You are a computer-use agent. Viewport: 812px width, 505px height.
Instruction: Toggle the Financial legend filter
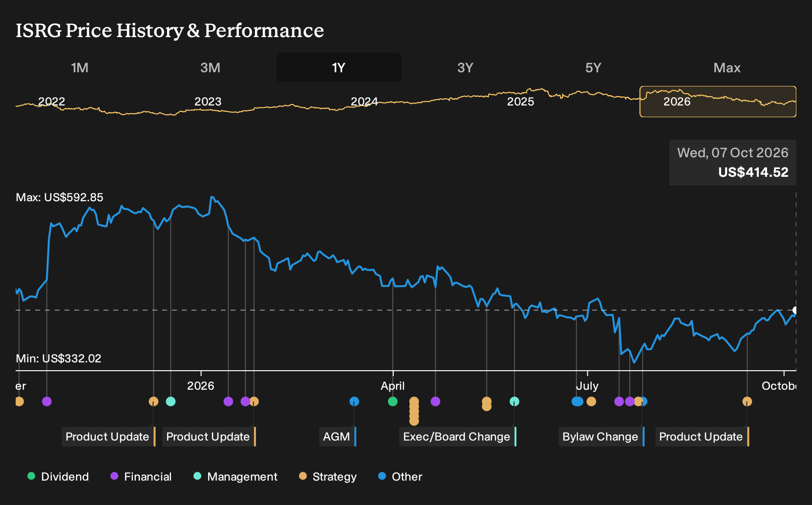click(x=141, y=477)
